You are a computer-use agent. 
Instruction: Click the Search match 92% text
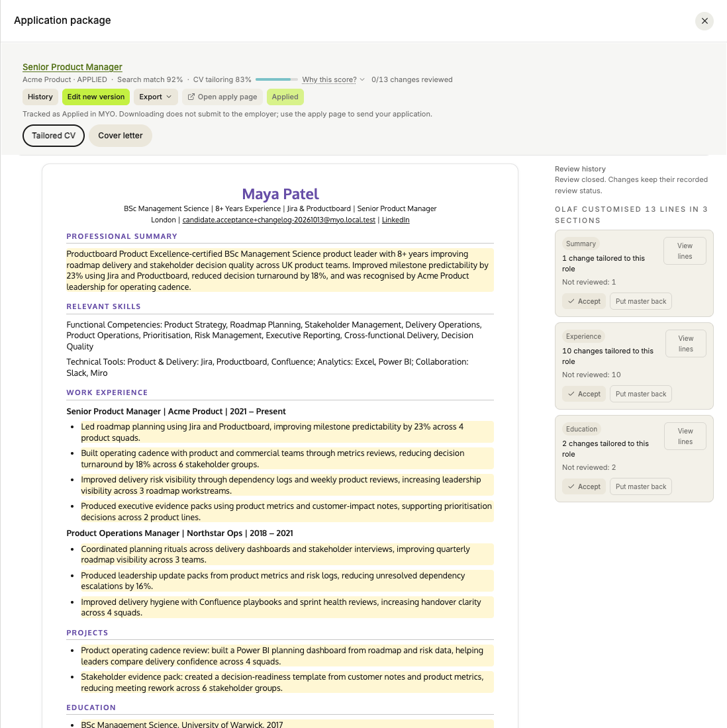click(x=150, y=79)
